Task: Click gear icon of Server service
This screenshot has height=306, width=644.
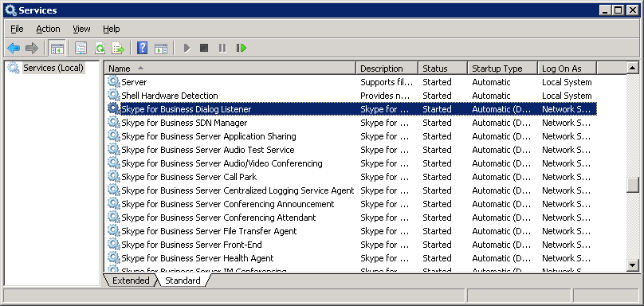Action: click(114, 82)
